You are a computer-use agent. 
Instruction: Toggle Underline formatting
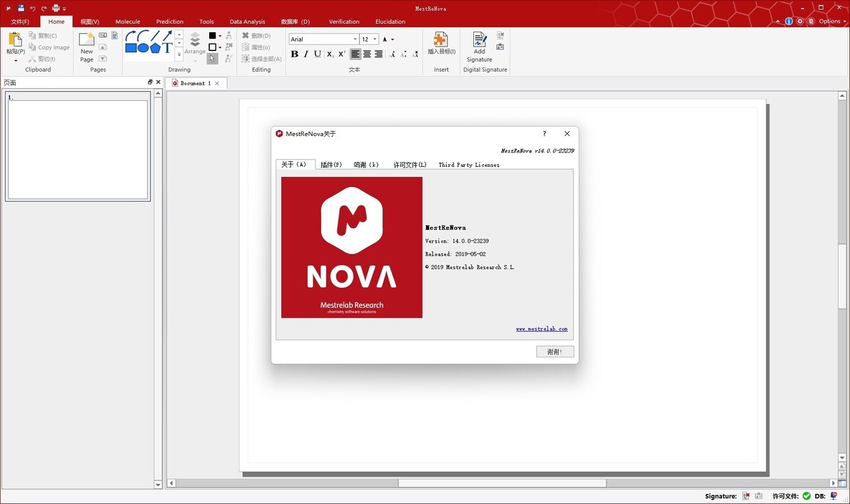click(318, 54)
